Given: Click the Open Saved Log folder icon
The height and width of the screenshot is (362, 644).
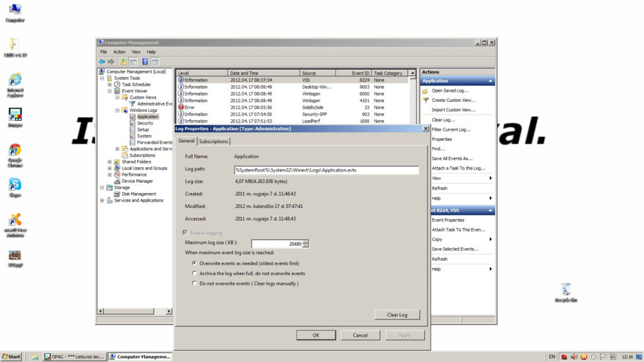Looking at the screenshot, I should [x=425, y=90].
